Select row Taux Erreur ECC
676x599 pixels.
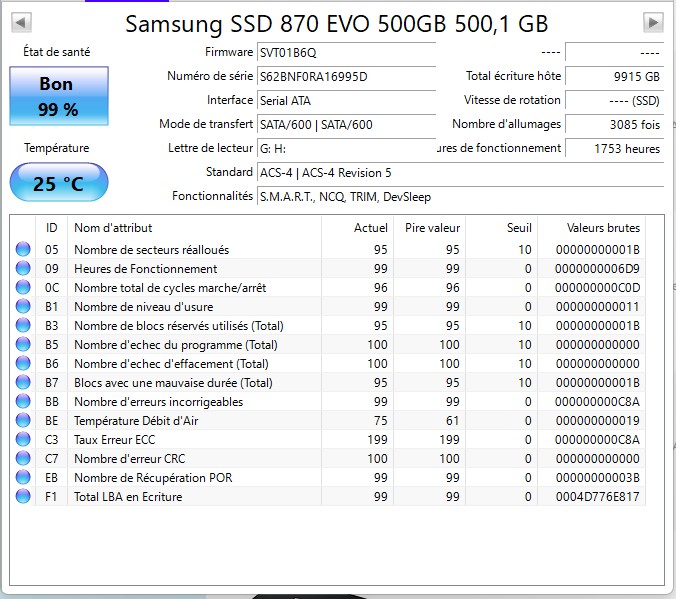[328, 439]
